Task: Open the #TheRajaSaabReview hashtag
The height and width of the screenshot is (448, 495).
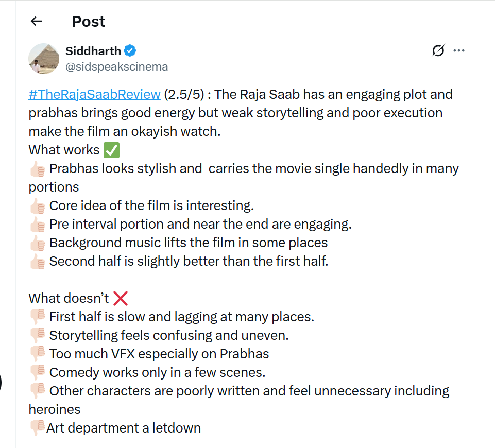Action: tap(95, 94)
